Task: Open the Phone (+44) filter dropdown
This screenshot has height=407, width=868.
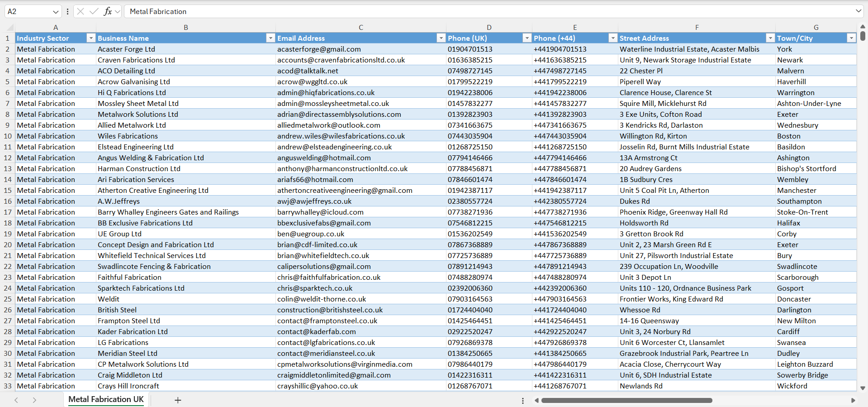Action: (x=613, y=38)
